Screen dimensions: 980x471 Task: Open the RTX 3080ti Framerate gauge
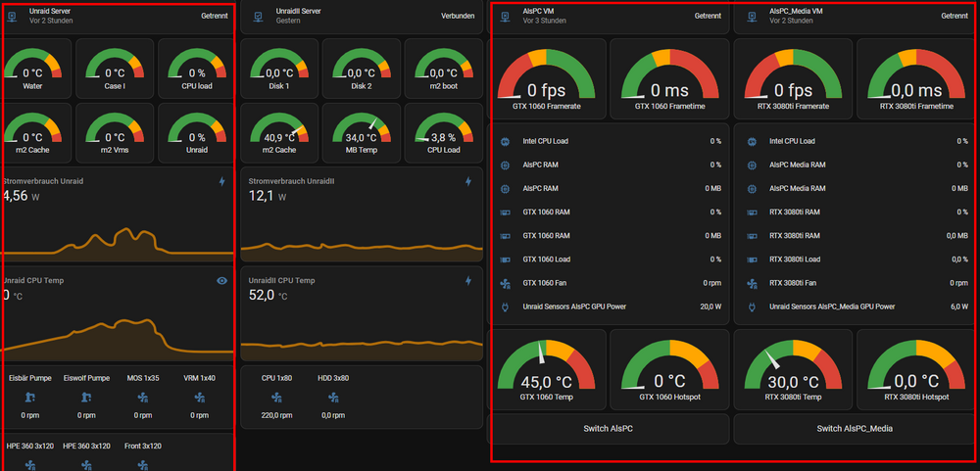click(x=793, y=78)
